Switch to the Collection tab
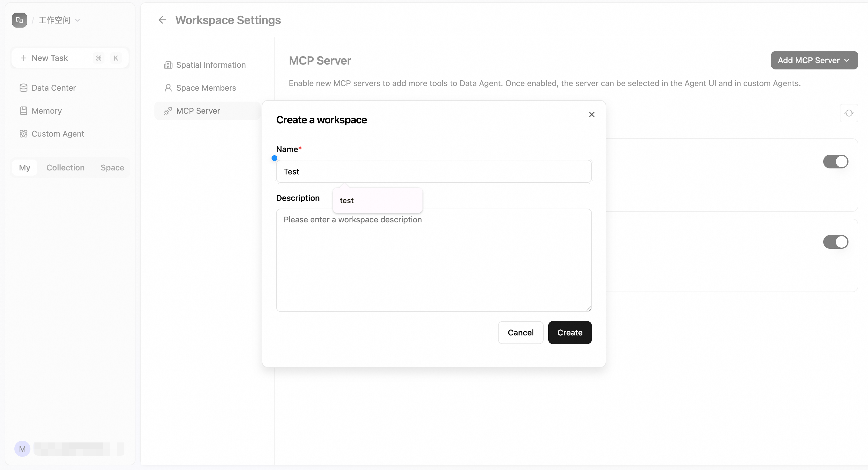Viewport: 868px width, 470px height. point(65,168)
